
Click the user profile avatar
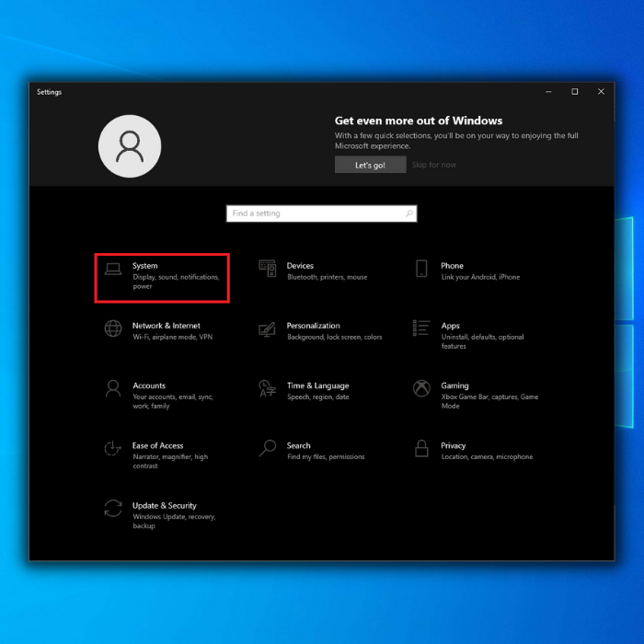click(x=130, y=146)
